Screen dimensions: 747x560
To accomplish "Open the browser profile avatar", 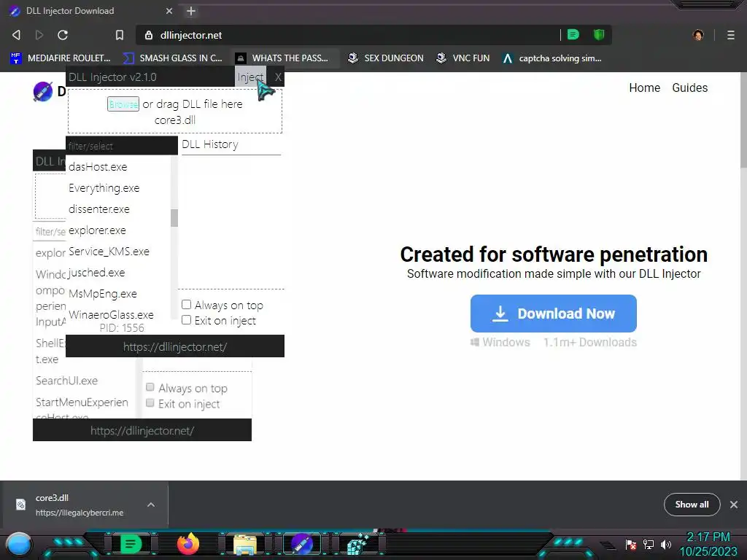I will (x=698, y=35).
